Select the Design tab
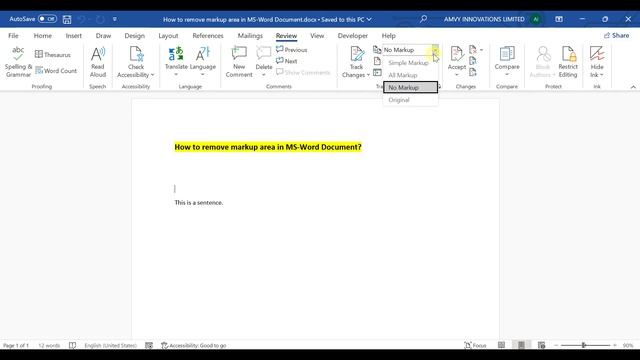640x360 pixels. point(135,36)
